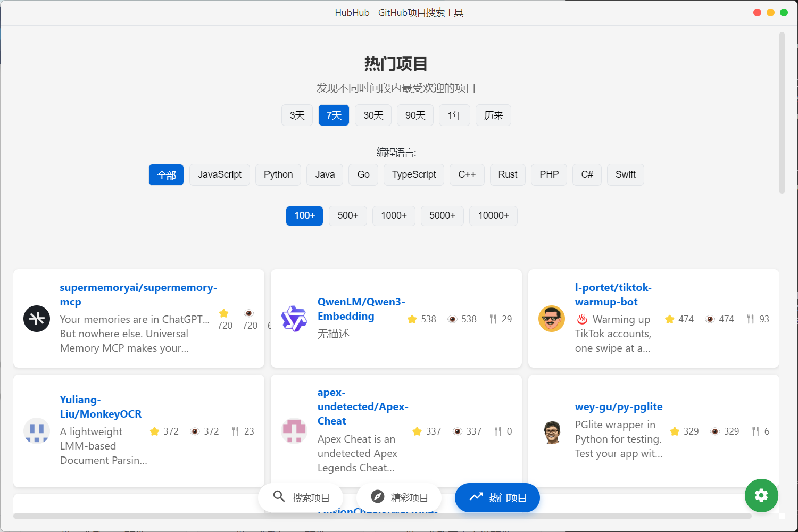Click the fork icon showing 93
Image resolution: width=798 pixels, height=532 pixels.
tap(751, 319)
